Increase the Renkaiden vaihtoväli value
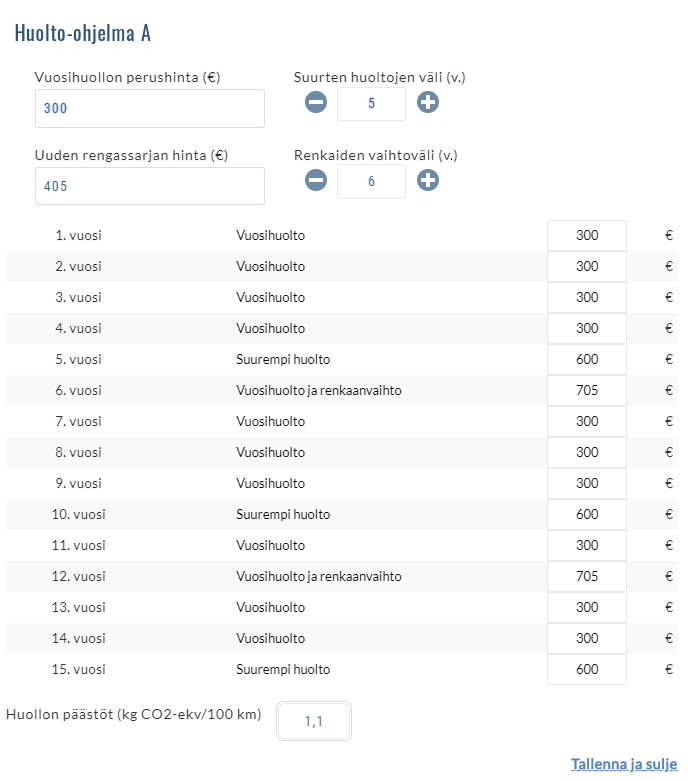Image resolution: width=688 pixels, height=782 pixels. (428, 180)
